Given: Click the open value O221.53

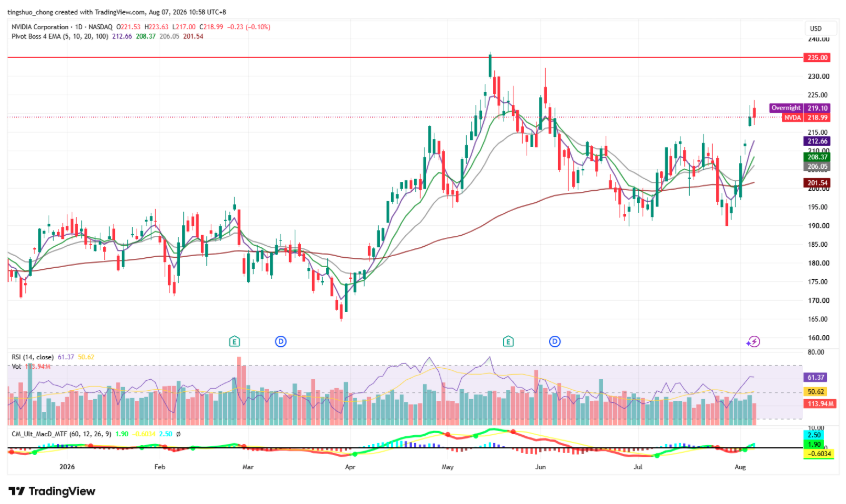Looking at the screenshot, I should 128,27.
